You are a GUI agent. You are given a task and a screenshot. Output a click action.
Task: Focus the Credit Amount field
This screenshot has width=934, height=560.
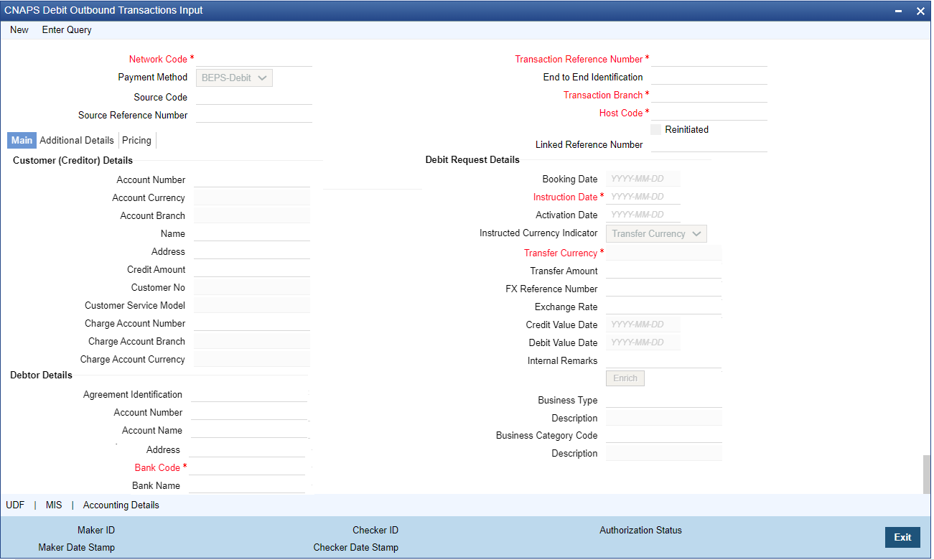pos(252,269)
